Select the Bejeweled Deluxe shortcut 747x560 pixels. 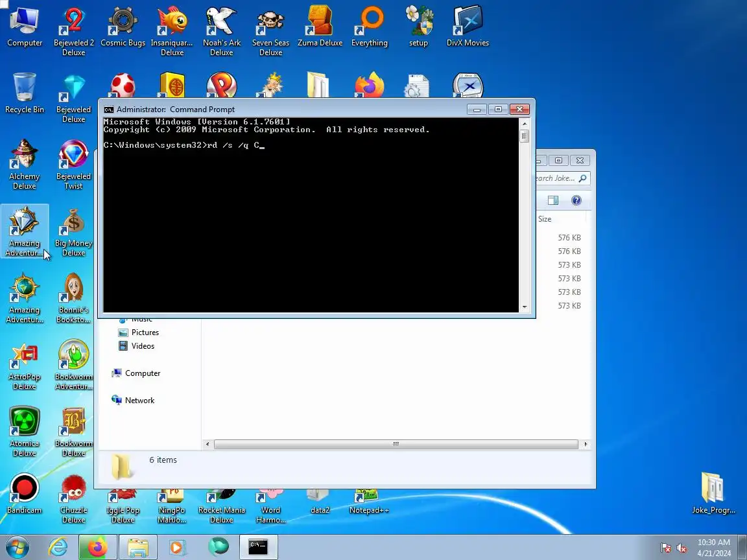[x=73, y=98]
